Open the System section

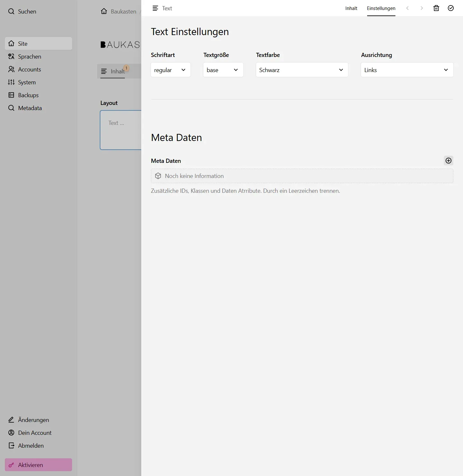pos(27,82)
